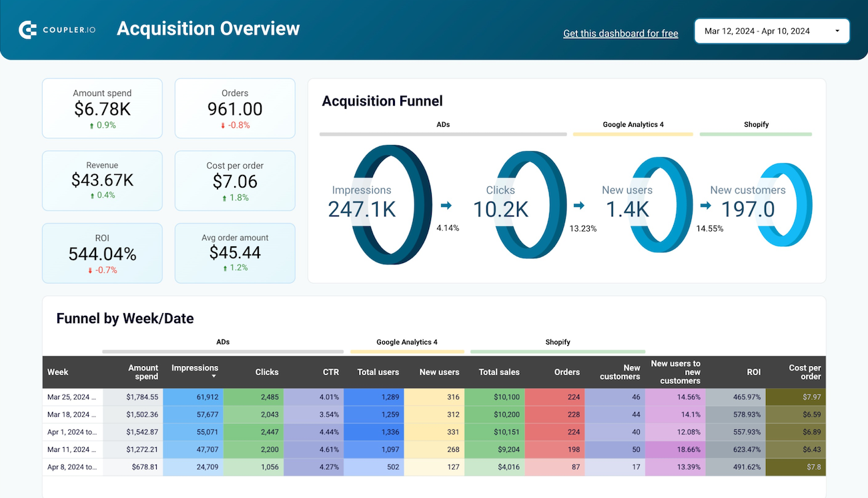Click the Avg order amount card
This screenshot has width=868, height=498.
point(235,253)
